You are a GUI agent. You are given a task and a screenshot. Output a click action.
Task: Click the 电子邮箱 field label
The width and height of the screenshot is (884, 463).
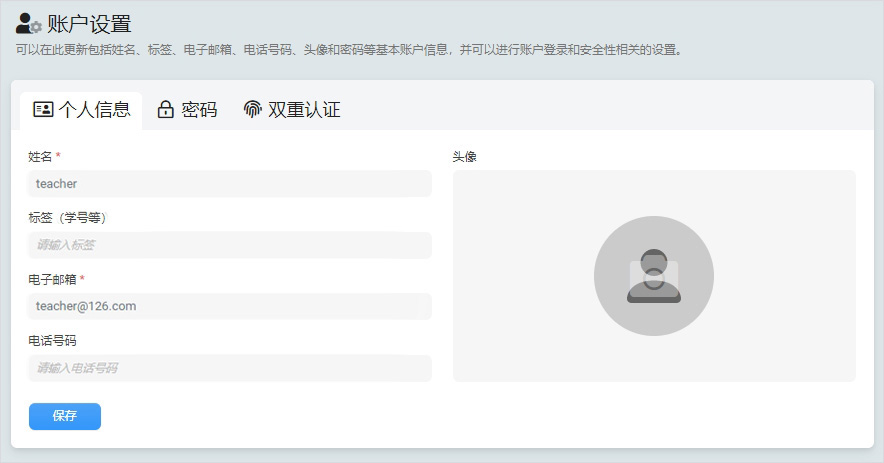[x=52, y=279]
